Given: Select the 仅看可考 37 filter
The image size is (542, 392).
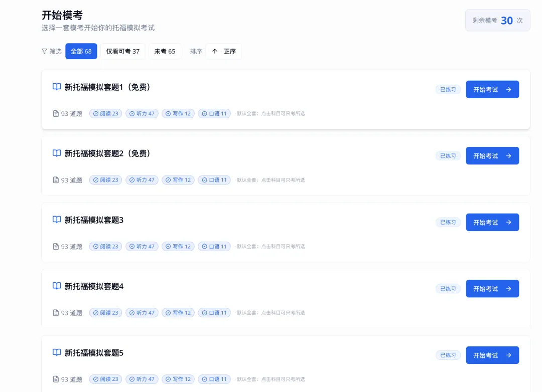Looking at the screenshot, I should pyautogui.click(x=123, y=51).
